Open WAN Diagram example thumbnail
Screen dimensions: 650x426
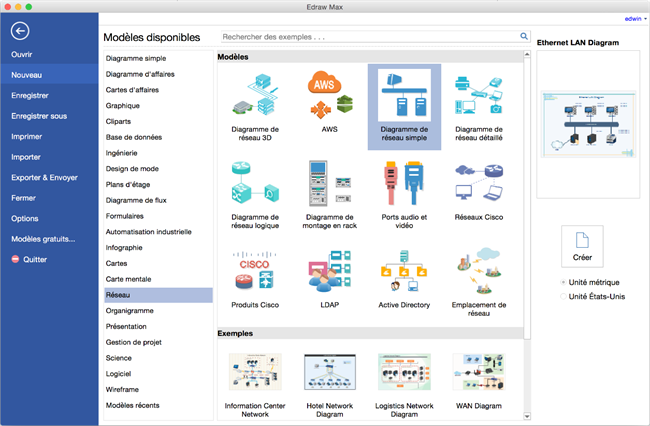(479, 372)
